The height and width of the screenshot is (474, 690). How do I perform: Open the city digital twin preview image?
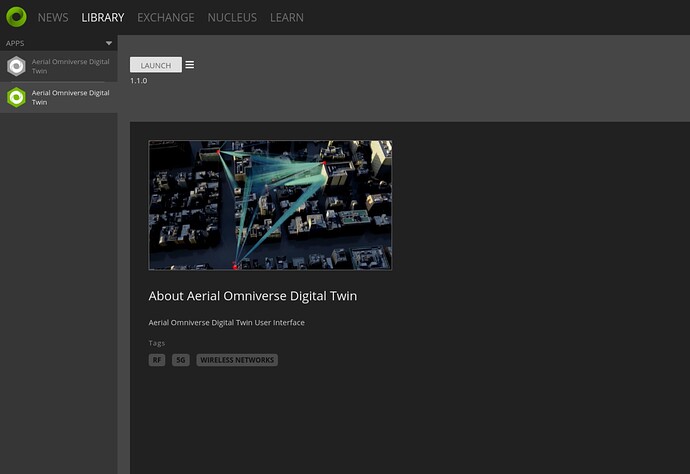(270, 205)
